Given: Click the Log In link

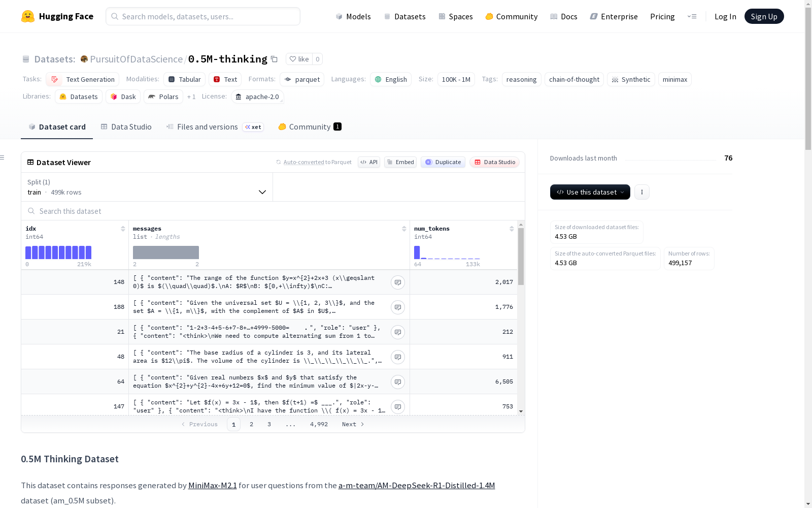Looking at the screenshot, I should tap(725, 16).
